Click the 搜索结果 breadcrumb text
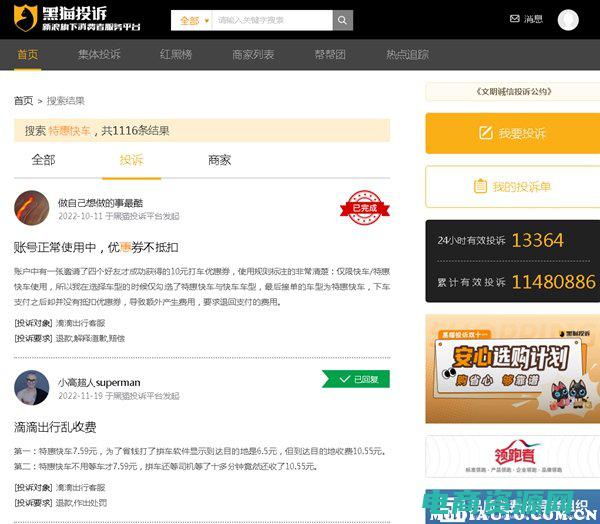The height and width of the screenshot is (524, 600). tap(65, 101)
